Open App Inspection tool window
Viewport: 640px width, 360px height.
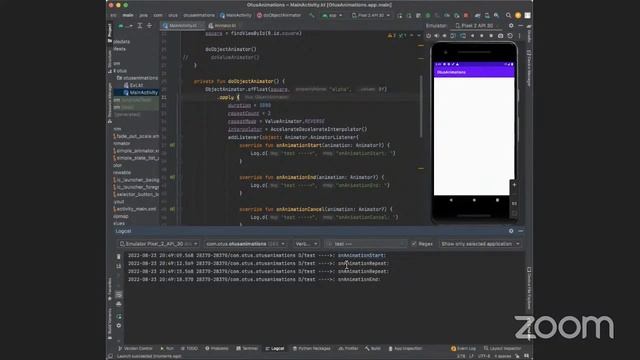point(405,348)
